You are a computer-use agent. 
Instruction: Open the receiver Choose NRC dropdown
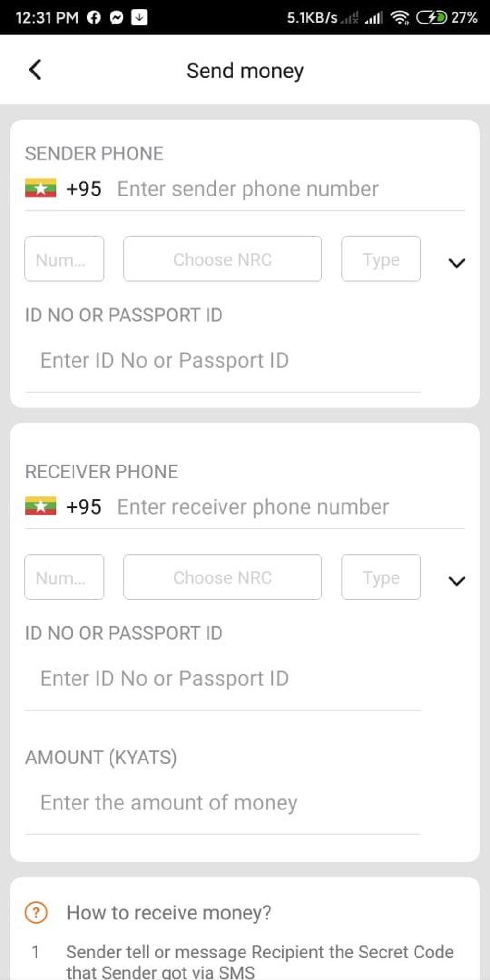click(x=222, y=577)
